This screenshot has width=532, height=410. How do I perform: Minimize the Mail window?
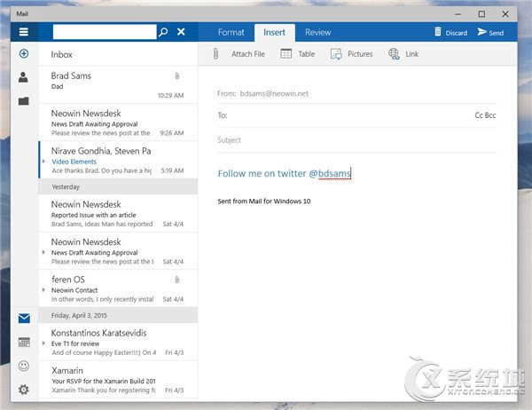coord(458,14)
